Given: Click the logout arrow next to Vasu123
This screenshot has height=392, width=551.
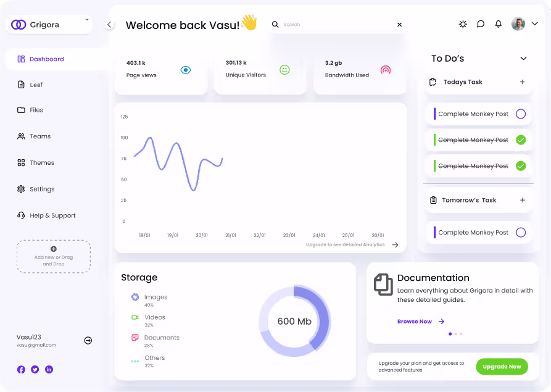Looking at the screenshot, I should pos(88,340).
